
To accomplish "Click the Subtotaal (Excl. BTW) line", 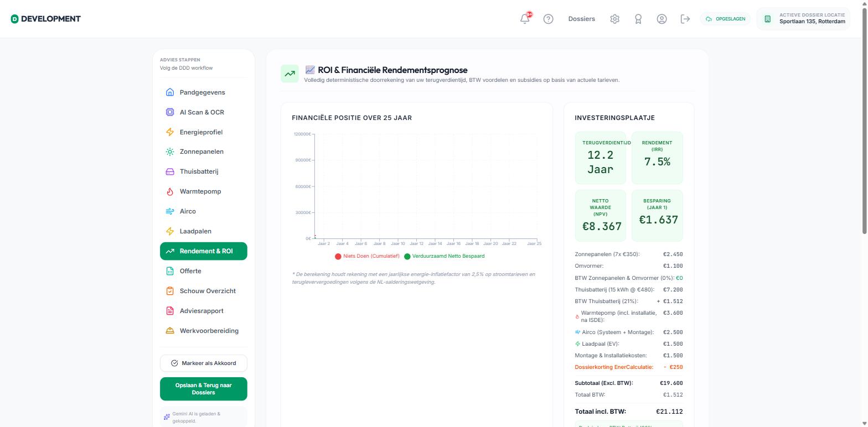I will (629, 383).
